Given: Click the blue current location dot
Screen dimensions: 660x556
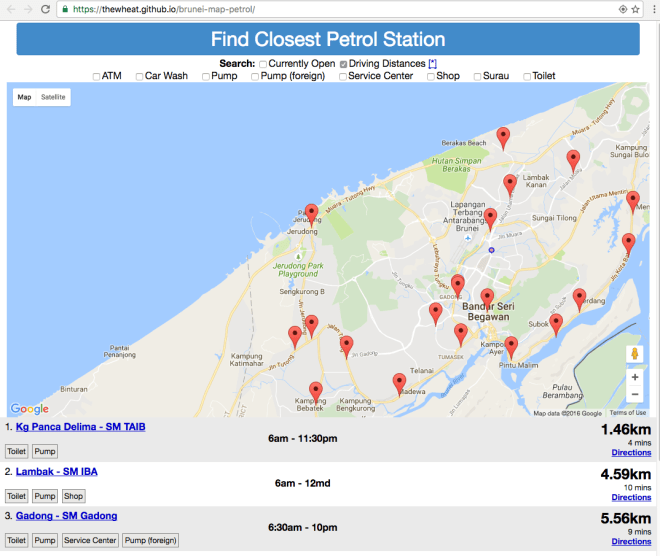Looking at the screenshot, I should click(x=491, y=250).
